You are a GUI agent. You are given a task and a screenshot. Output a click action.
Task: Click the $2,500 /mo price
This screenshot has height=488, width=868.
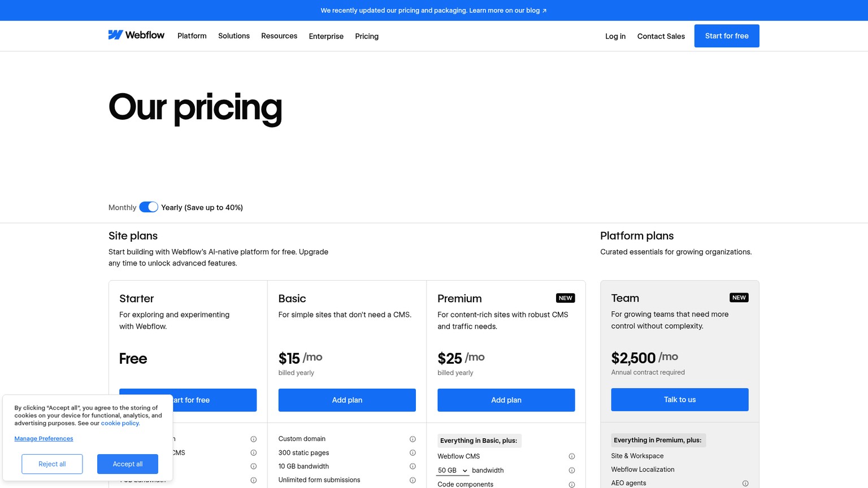[x=644, y=358]
